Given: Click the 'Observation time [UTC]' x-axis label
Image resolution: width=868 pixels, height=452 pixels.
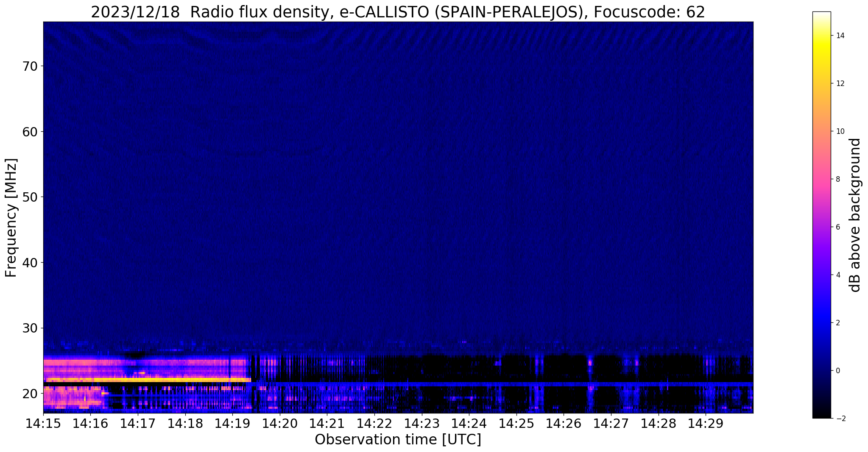Looking at the screenshot, I should (x=398, y=439).
